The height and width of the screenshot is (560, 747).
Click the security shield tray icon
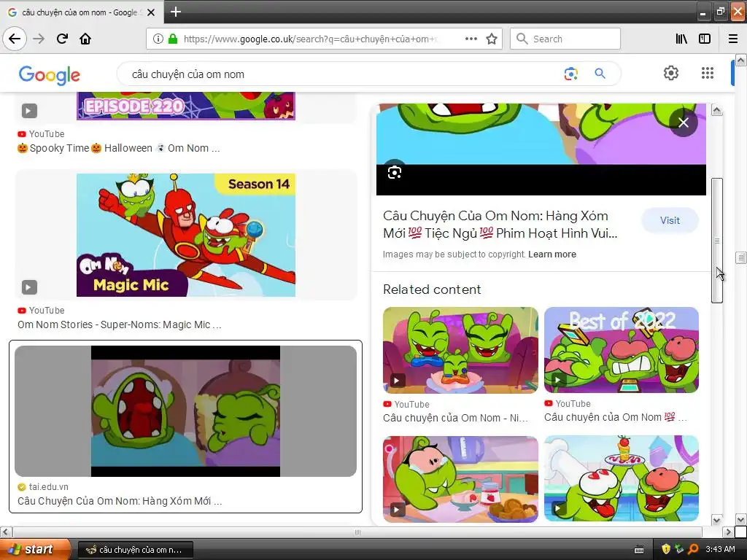[666, 549]
